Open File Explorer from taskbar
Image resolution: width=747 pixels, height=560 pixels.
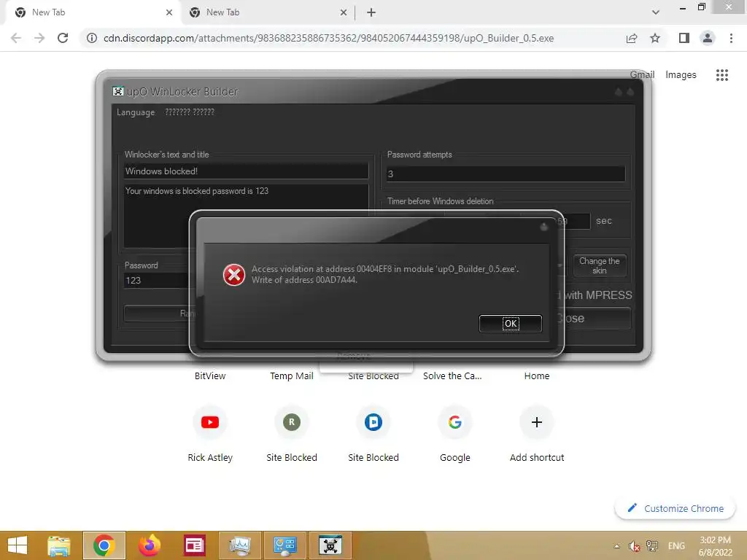59,545
